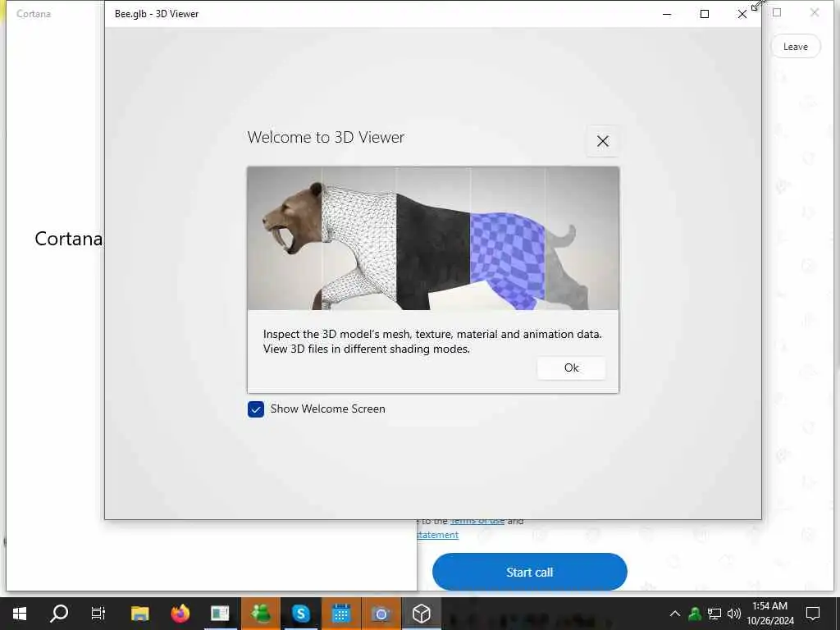
Task: Select the 3D Viewer cube taskbar icon
Action: tap(421, 614)
